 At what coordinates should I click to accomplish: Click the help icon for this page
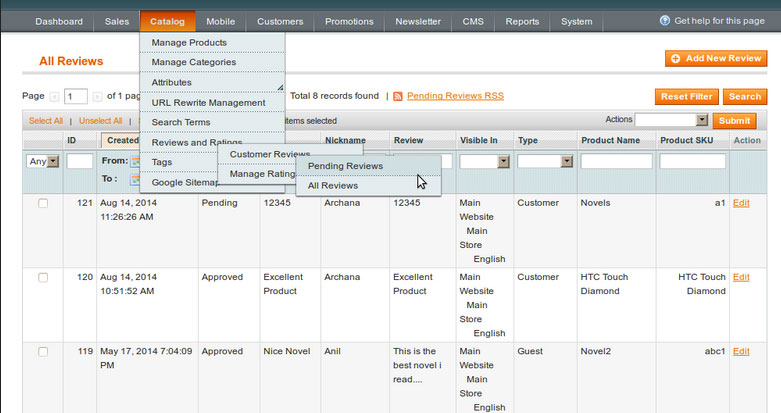coord(665,20)
